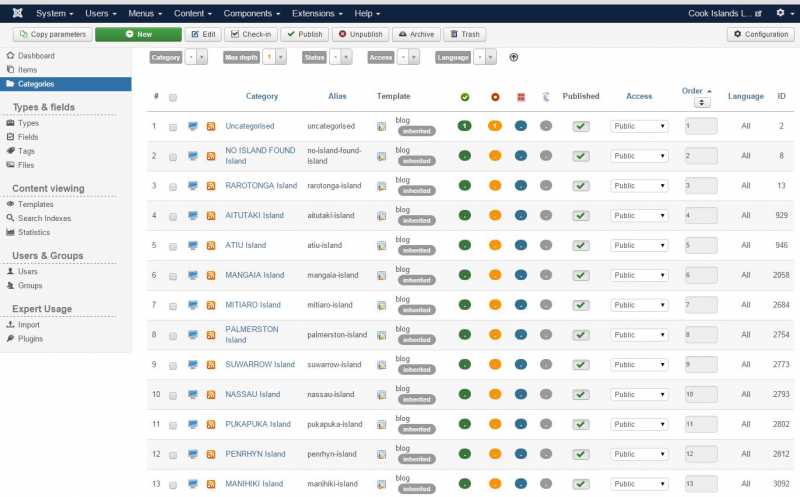Tick the checkbox for ATIU Island row
Screen dimensions: 800x497
click(173, 246)
